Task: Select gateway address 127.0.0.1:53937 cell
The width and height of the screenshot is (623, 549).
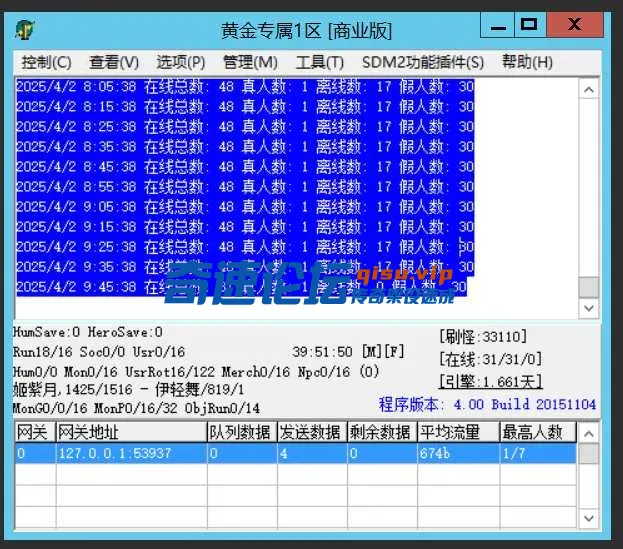Action: [x=132, y=454]
